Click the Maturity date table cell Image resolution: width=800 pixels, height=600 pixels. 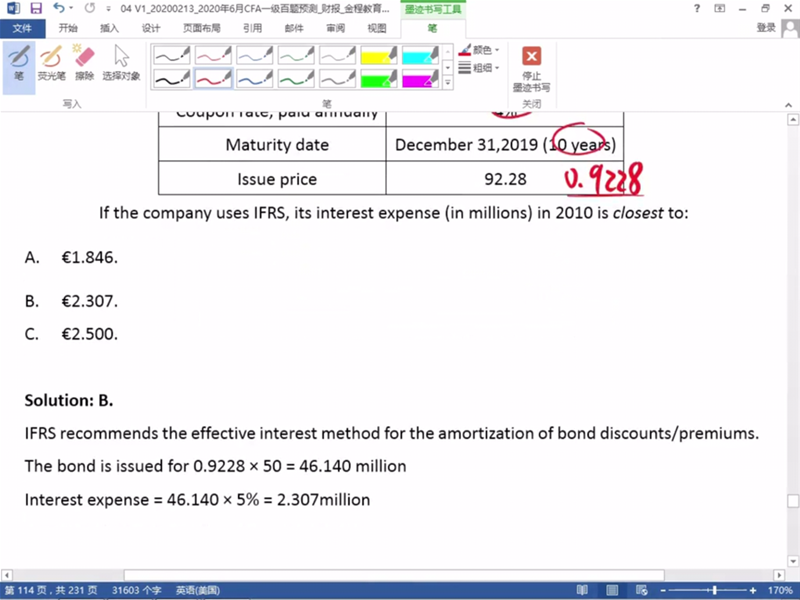click(x=272, y=144)
